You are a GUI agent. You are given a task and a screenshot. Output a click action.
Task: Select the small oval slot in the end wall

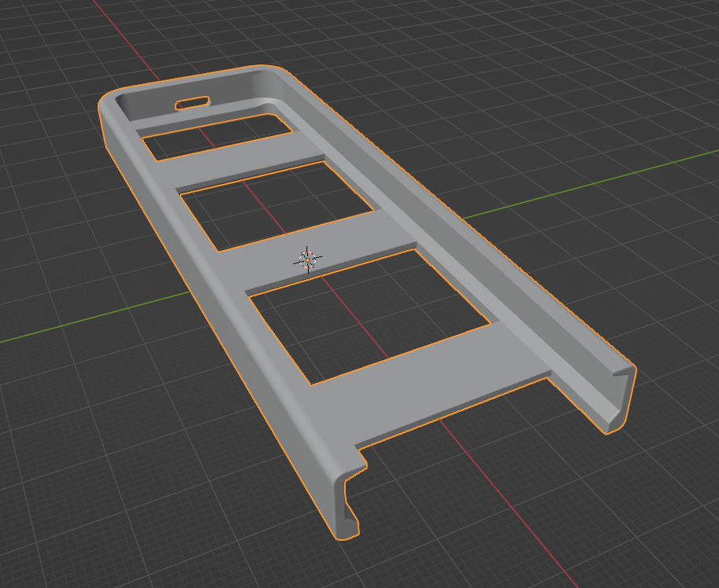(x=193, y=103)
